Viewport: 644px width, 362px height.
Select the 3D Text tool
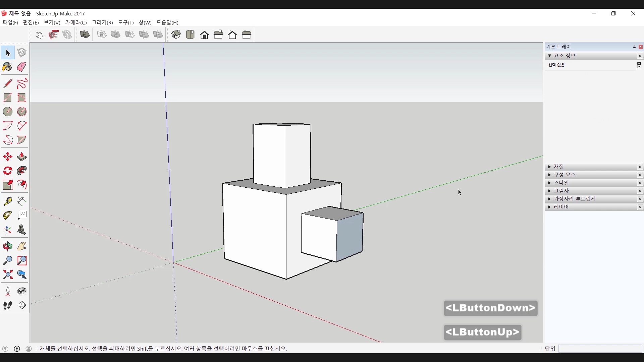pos(22,230)
